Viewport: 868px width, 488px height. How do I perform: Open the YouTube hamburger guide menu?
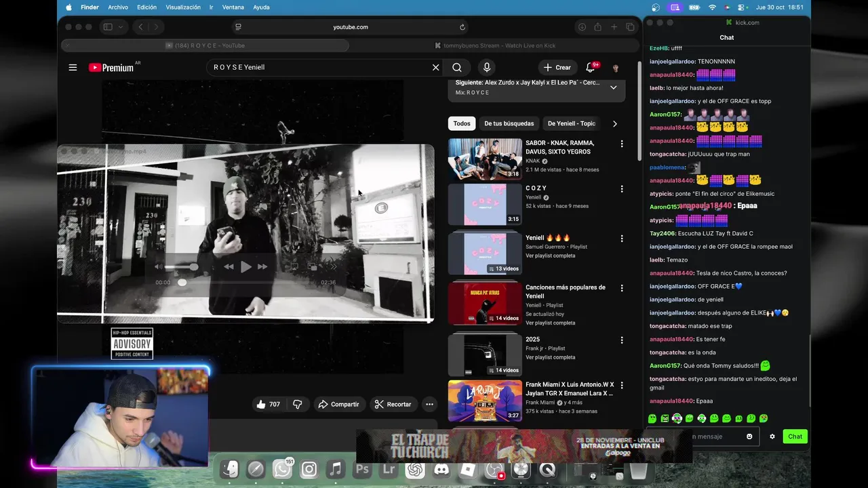73,67
